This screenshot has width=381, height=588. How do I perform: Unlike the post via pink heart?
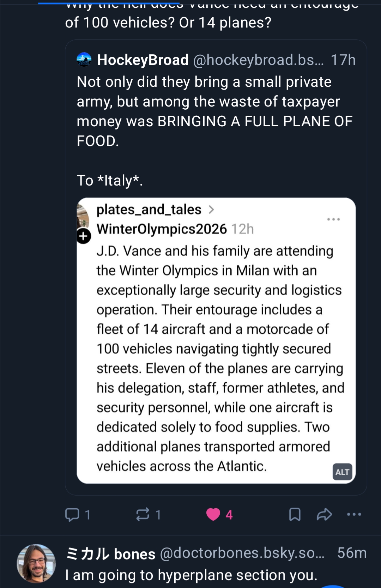pyautogui.click(x=213, y=515)
